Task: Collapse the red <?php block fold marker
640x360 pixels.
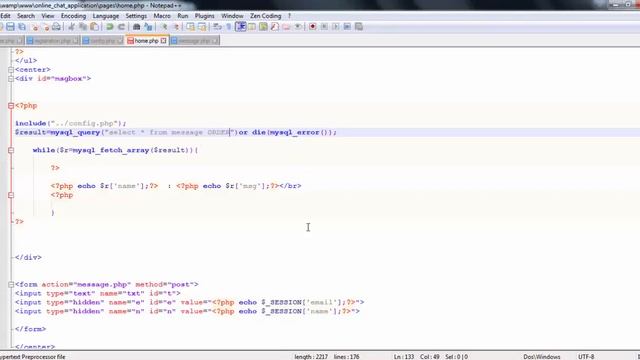Action: 11,106
